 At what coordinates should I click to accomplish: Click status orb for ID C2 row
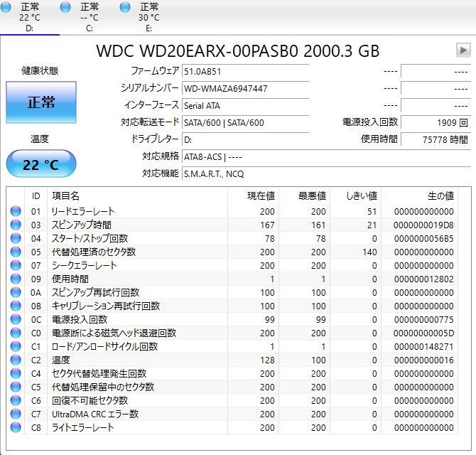coord(16,360)
